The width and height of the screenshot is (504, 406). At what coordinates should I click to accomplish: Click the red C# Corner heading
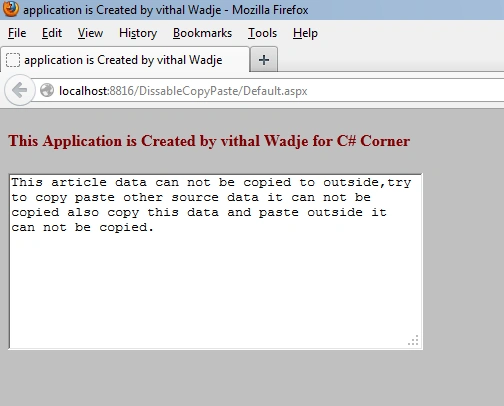(209, 141)
